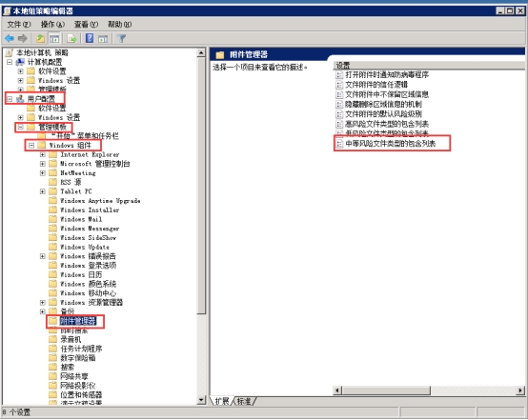Viewport: 528px width, 420px height.
Task: Expand the Windows 资源管理器 folder node
Action: 43,303
